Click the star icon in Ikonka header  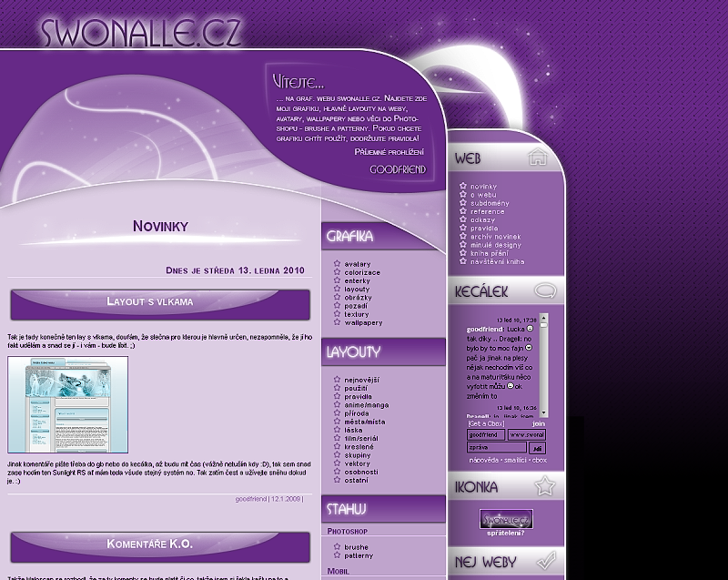tap(544, 487)
